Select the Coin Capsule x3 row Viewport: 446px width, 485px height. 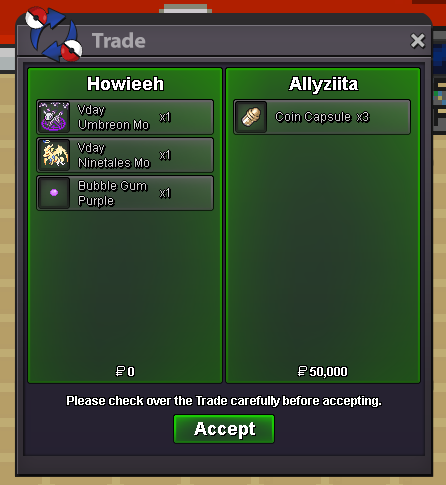point(322,117)
